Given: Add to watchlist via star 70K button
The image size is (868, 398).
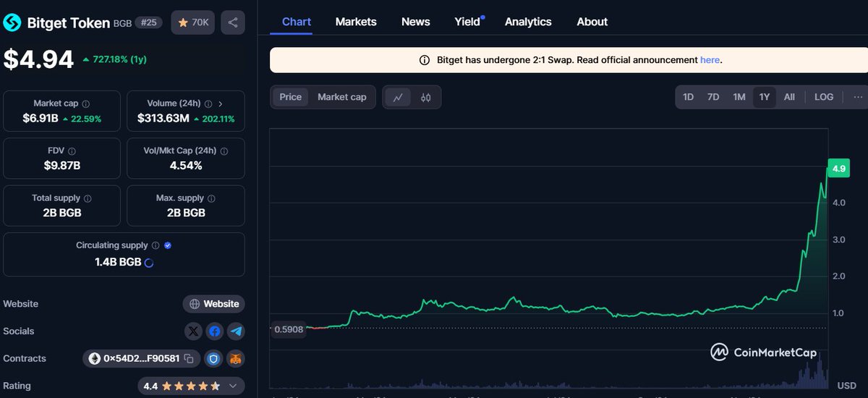Looking at the screenshot, I should coord(193,22).
